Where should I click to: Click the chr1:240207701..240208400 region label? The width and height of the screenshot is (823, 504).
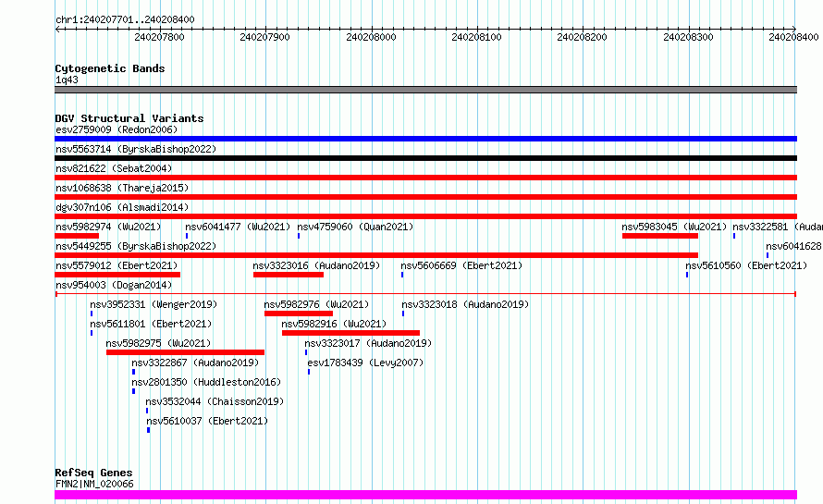[125, 19]
